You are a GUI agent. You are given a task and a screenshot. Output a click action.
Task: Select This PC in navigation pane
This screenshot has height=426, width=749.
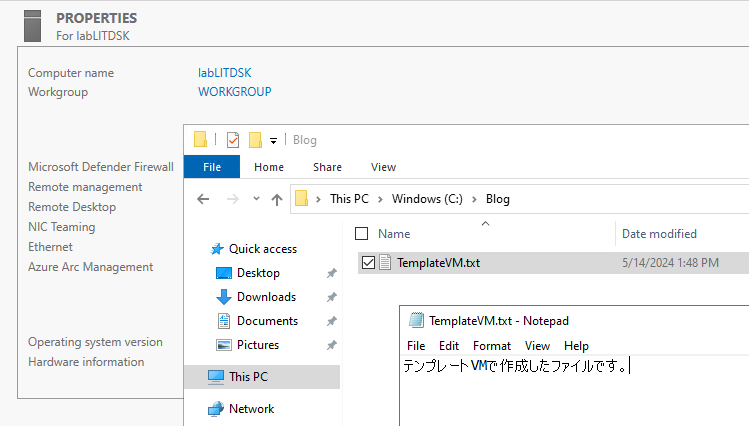coord(248,377)
